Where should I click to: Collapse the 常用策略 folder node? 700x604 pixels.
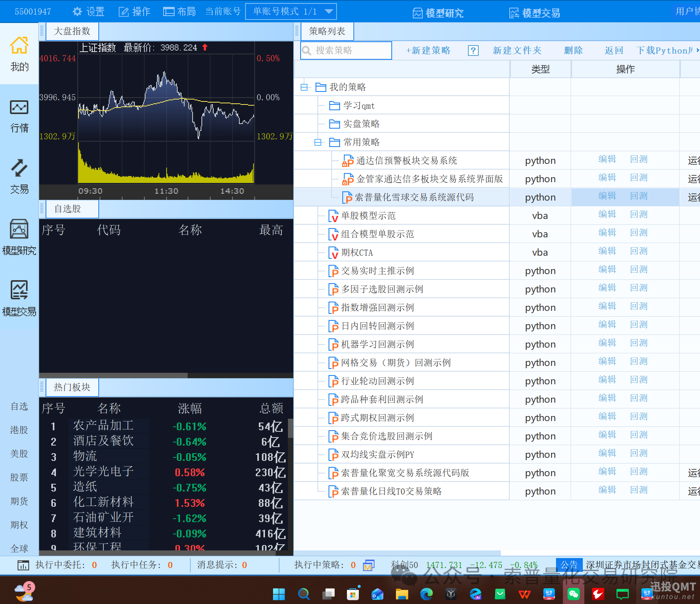click(x=318, y=142)
